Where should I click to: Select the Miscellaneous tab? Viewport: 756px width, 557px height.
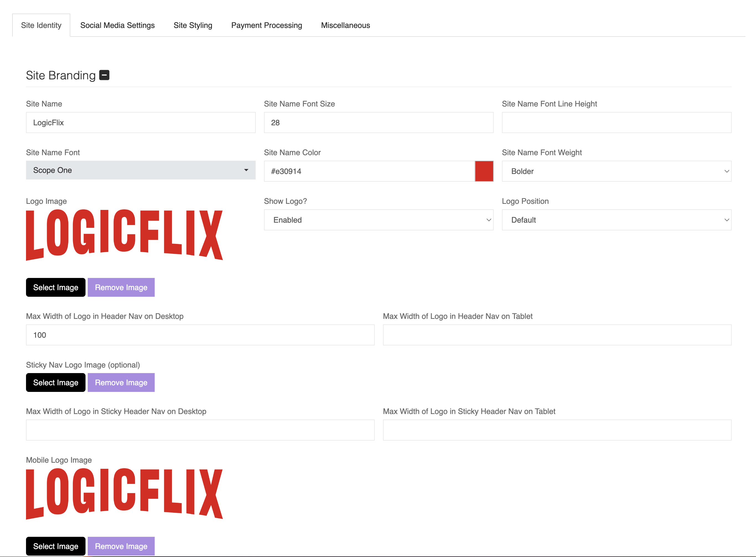pyautogui.click(x=345, y=25)
